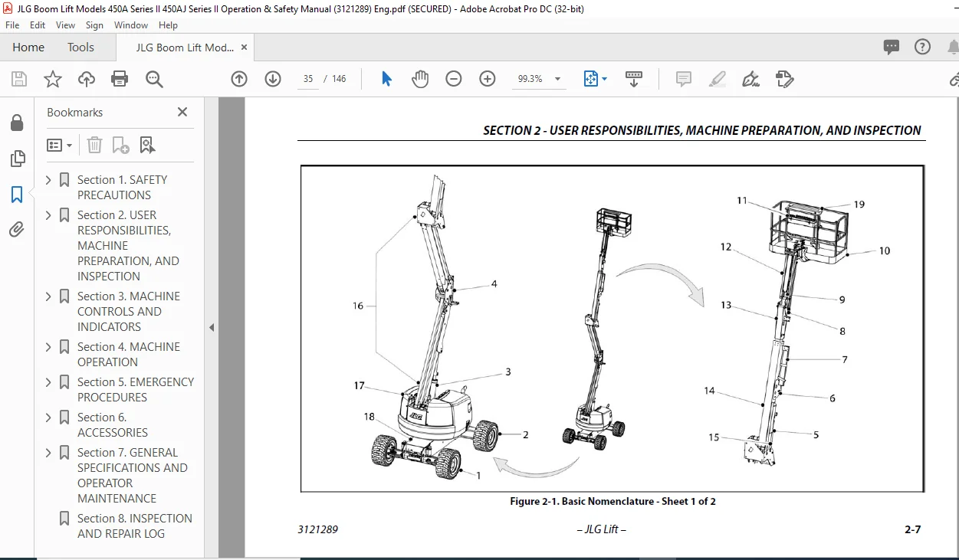This screenshot has width=959, height=560.
Task: Expand Section 6 Accessories bookmark
Action: (49, 418)
